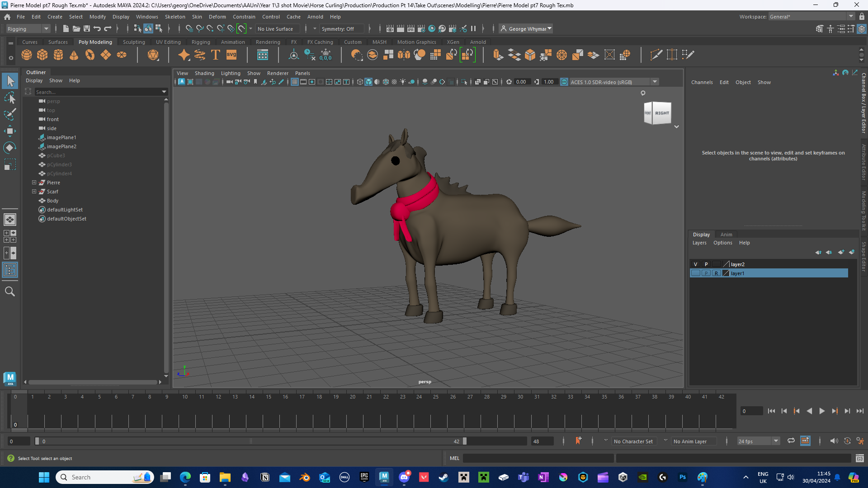
Task: Select the arrow Select tool in toolbox
Action: click(x=10, y=81)
